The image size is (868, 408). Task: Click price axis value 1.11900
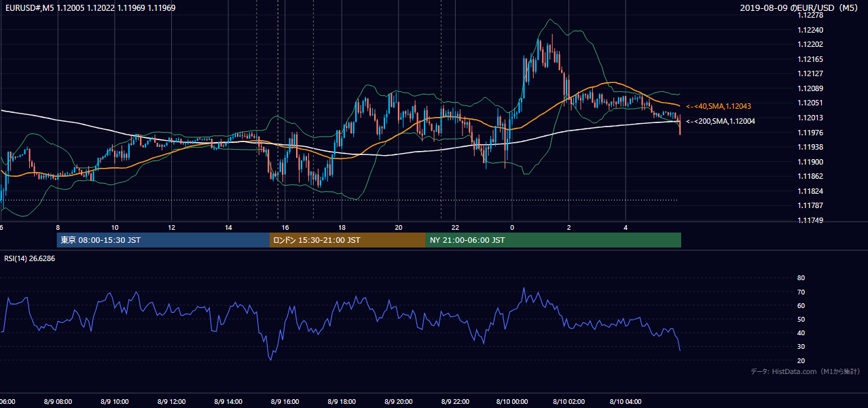pyautogui.click(x=811, y=162)
